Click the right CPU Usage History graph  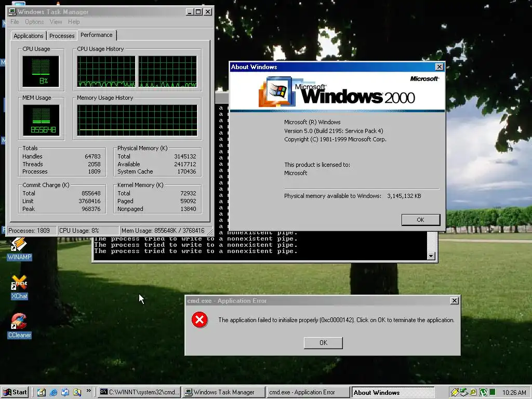[x=168, y=71]
